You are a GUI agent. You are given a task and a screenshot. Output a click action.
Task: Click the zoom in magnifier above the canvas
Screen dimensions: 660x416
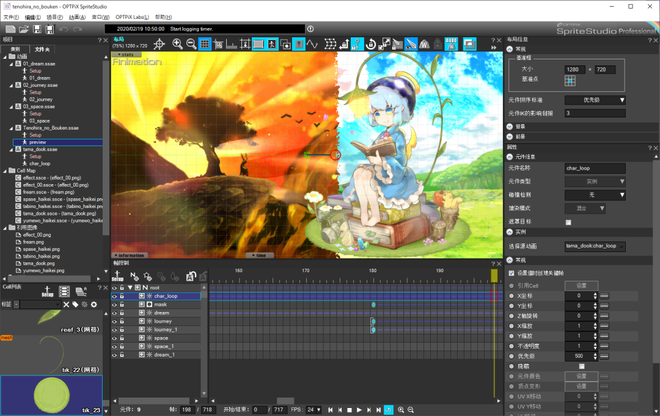click(177, 45)
